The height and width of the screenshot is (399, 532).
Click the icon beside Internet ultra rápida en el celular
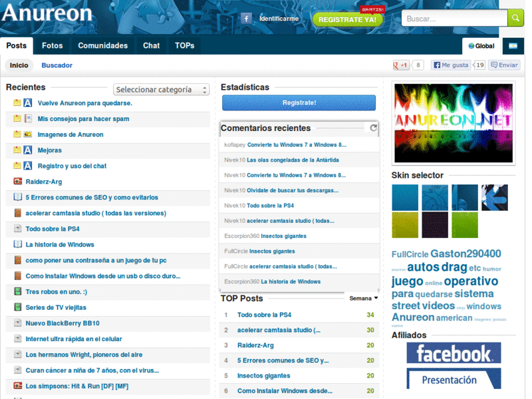pyautogui.click(x=18, y=338)
